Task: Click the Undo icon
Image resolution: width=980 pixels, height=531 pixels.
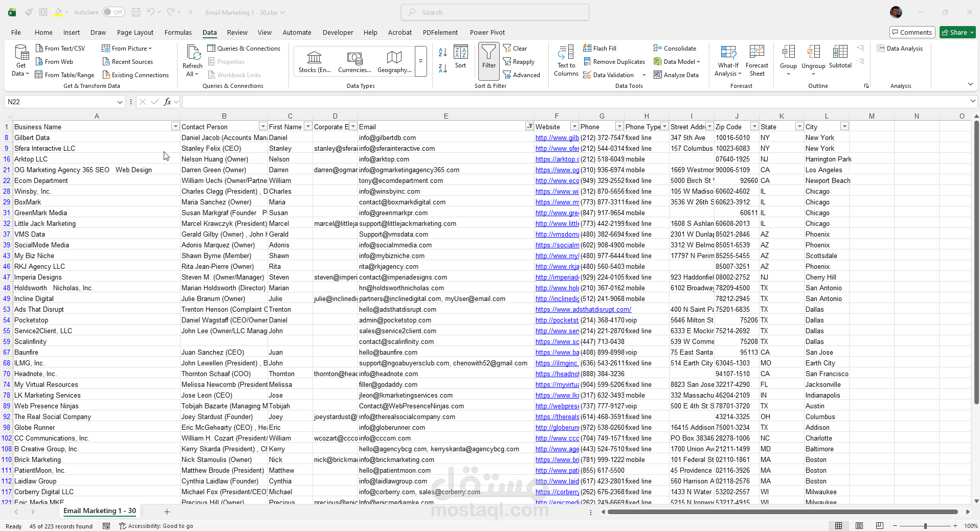Action: coord(150,12)
